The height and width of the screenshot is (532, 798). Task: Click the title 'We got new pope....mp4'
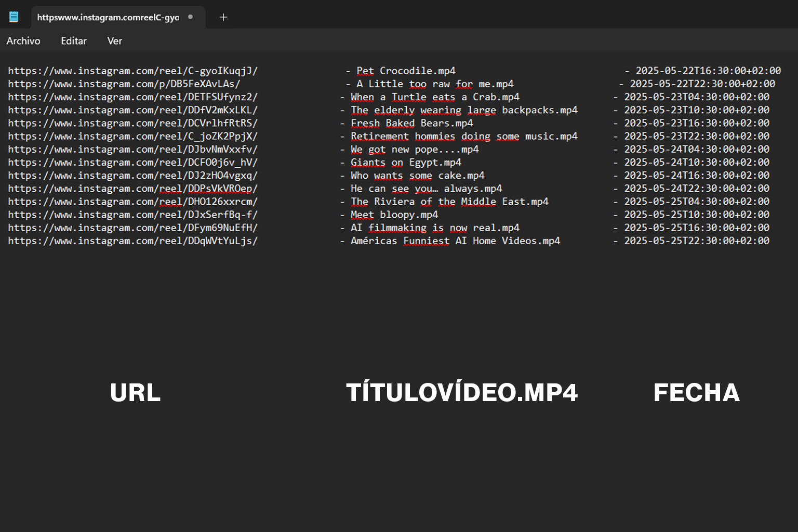tap(415, 150)
